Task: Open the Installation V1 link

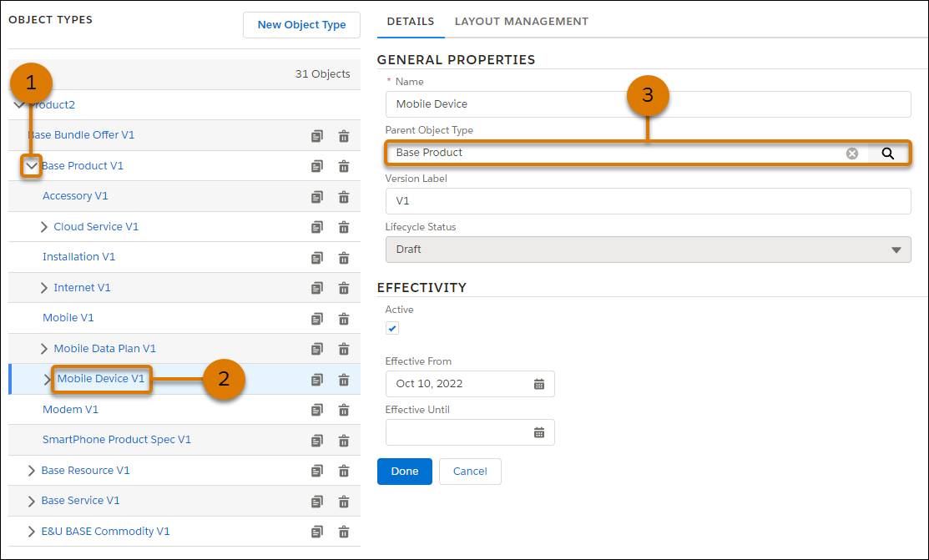Action: [x=78, y=256]
